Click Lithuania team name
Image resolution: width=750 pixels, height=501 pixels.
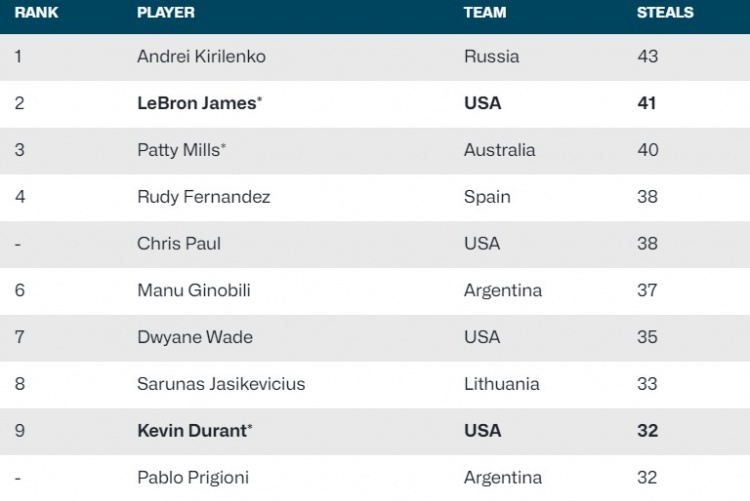(502, 384)
